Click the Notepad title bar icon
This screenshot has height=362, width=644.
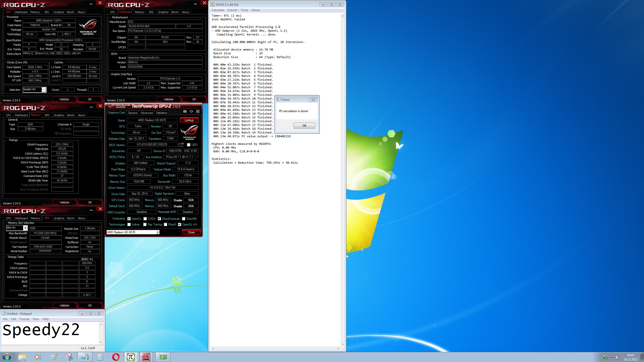point(4,313)
